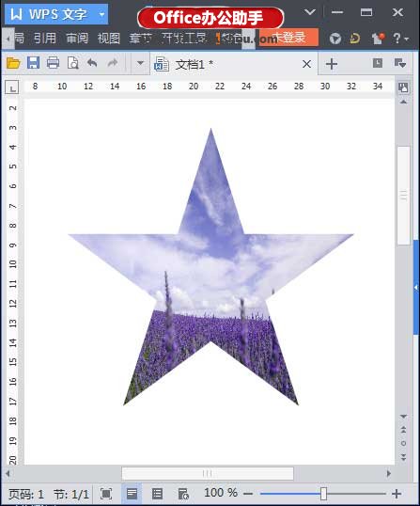Toggle the ruler icon above the vertical scrollbar

pyautogui.click(x=403, y=87)
